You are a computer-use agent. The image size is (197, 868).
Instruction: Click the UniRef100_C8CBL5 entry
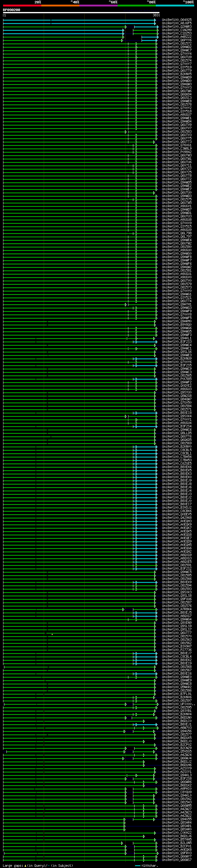(x=177, y=450)
